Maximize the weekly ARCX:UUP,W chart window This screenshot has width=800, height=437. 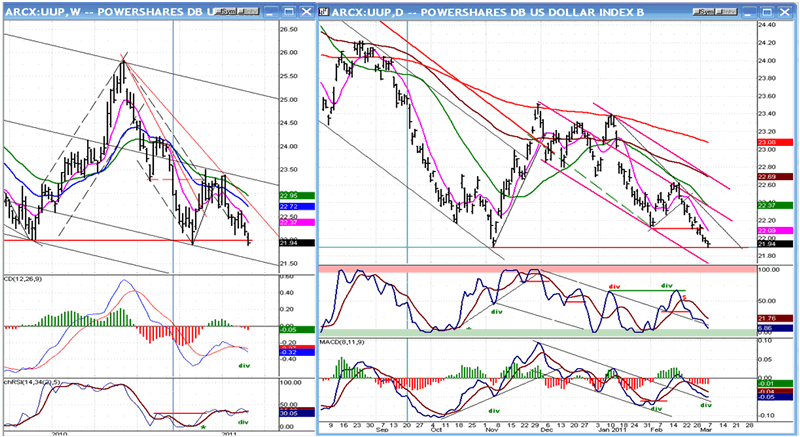289,12
